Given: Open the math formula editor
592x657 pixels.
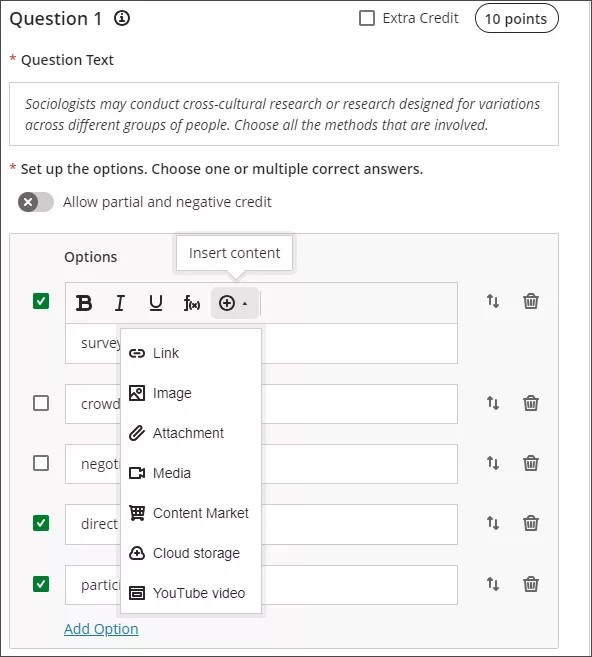Looking at the screenshot, I should click(192, 303).
